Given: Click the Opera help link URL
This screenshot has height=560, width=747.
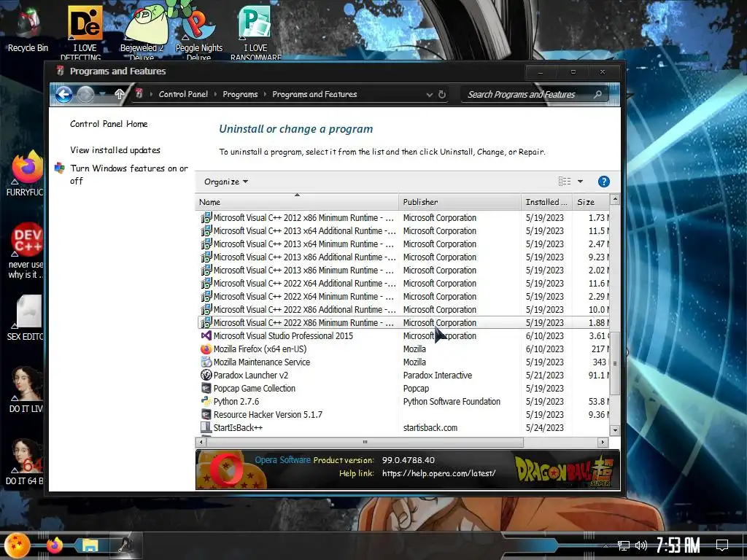Looking at the screenshot, I should tap(438, 473).
